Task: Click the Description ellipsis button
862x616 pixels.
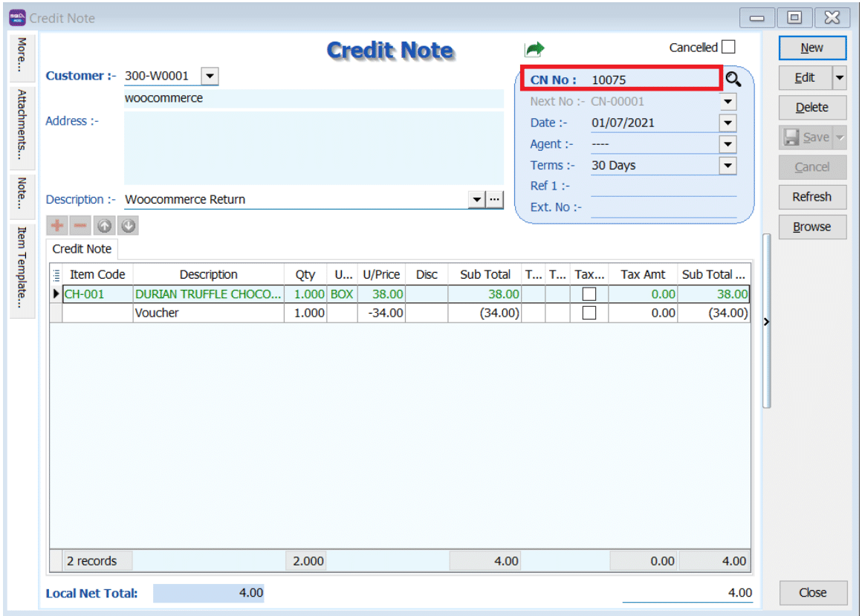Action: (495, 199)
